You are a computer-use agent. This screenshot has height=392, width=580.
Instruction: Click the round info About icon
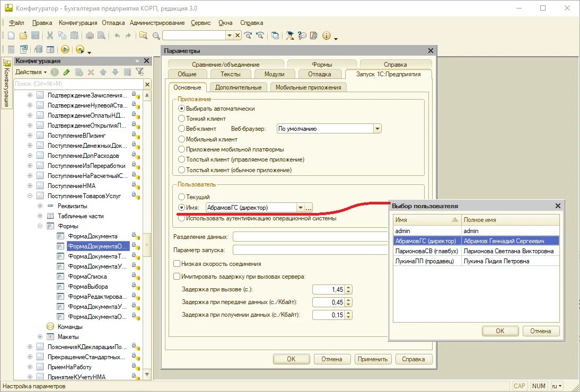pos(326,35)
